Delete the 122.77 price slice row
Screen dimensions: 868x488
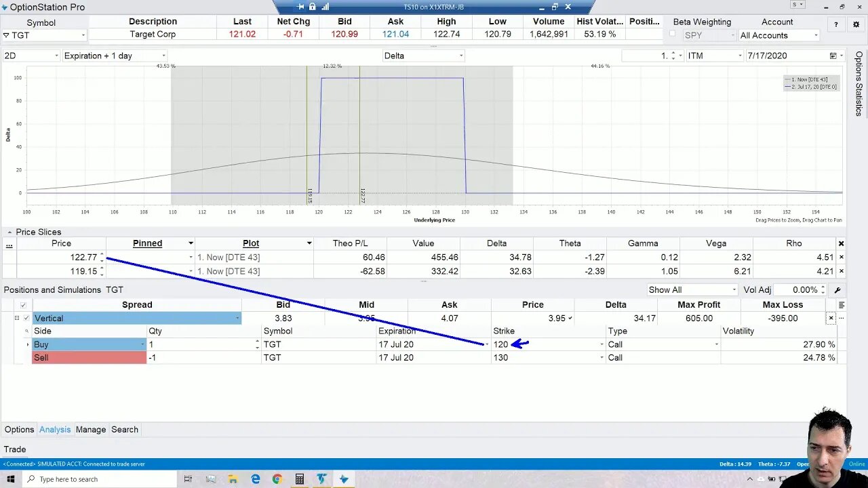point(842,258)
